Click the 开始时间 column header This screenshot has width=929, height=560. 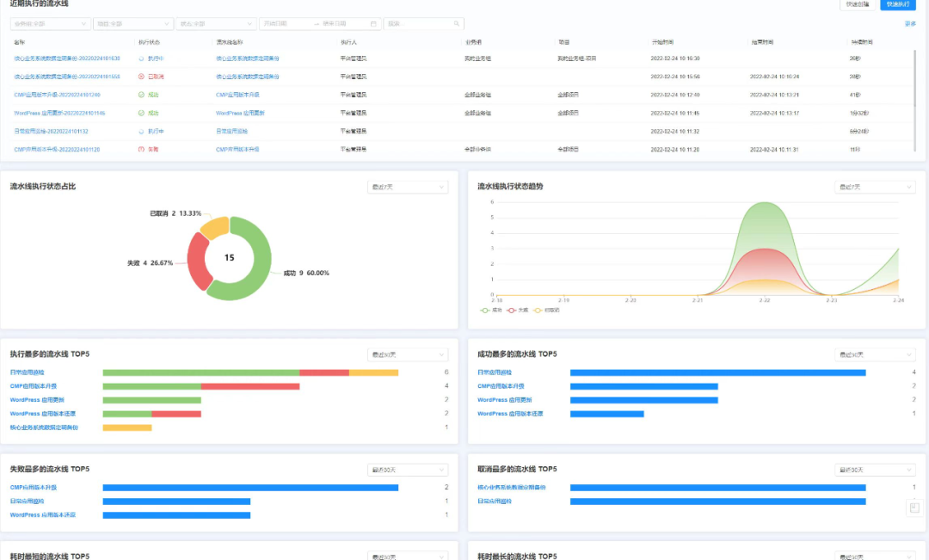[x=662, y=42]
